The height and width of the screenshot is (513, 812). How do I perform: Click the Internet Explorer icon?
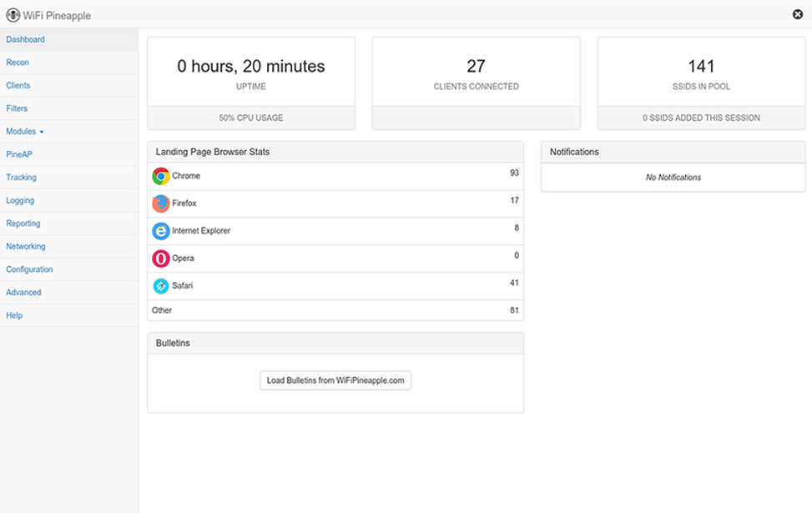click(161, 231)
